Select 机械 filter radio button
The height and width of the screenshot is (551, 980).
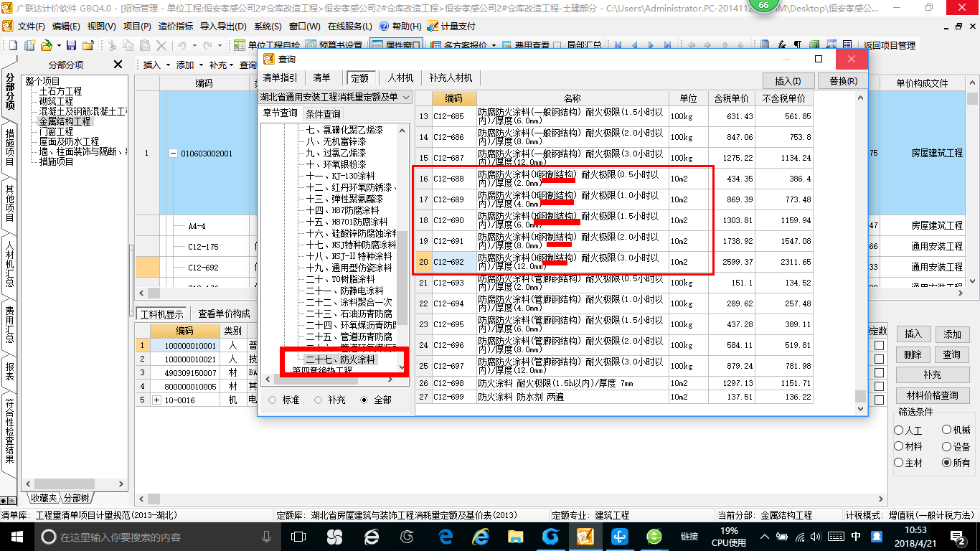click(x=947, y=430)
